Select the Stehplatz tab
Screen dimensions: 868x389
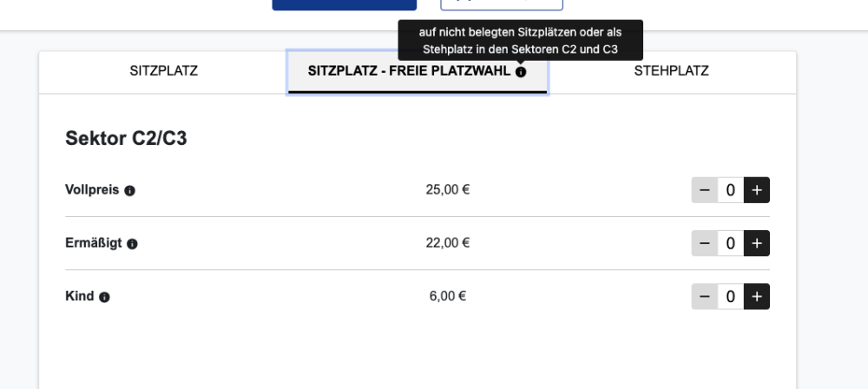click(671, 71)
